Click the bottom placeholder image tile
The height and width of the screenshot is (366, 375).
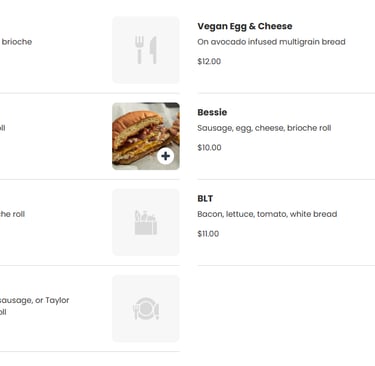146,309
